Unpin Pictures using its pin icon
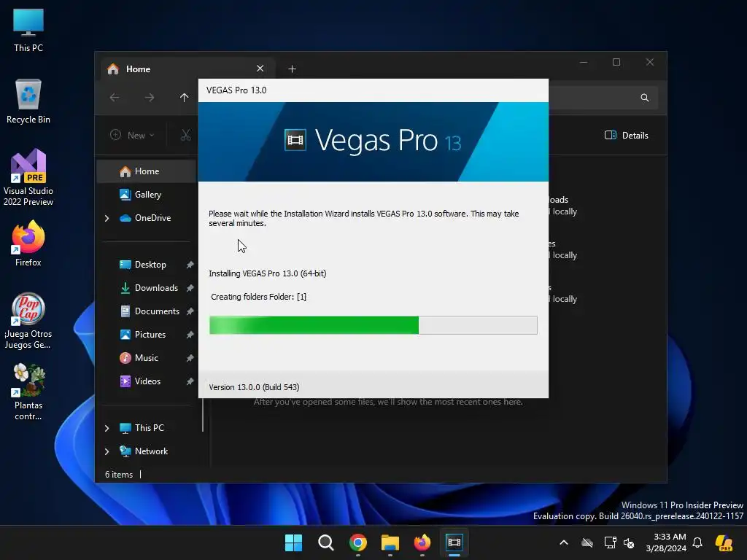Viewport: 747px width, 560px height. pyautogui.click(x=190, y=335)
